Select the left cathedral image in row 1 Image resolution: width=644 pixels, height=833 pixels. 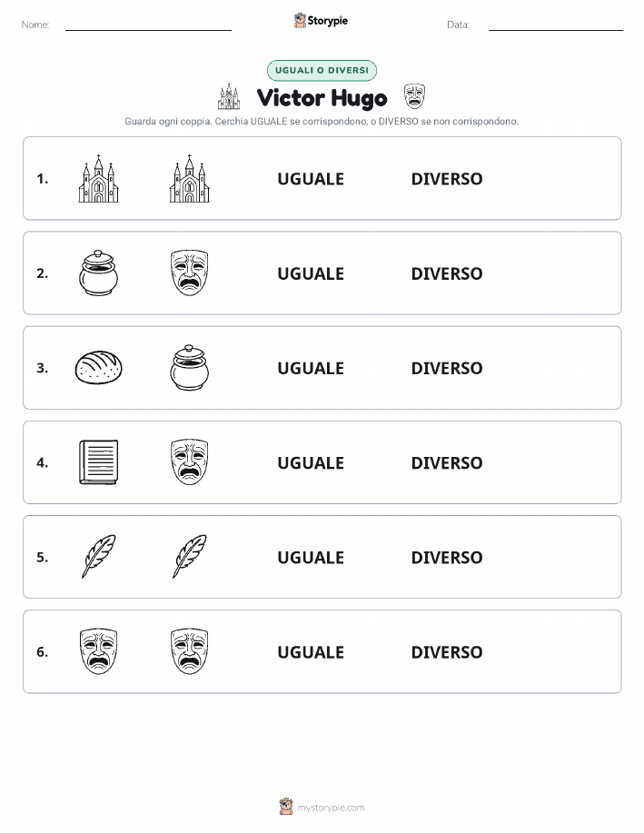click(99, 178)
